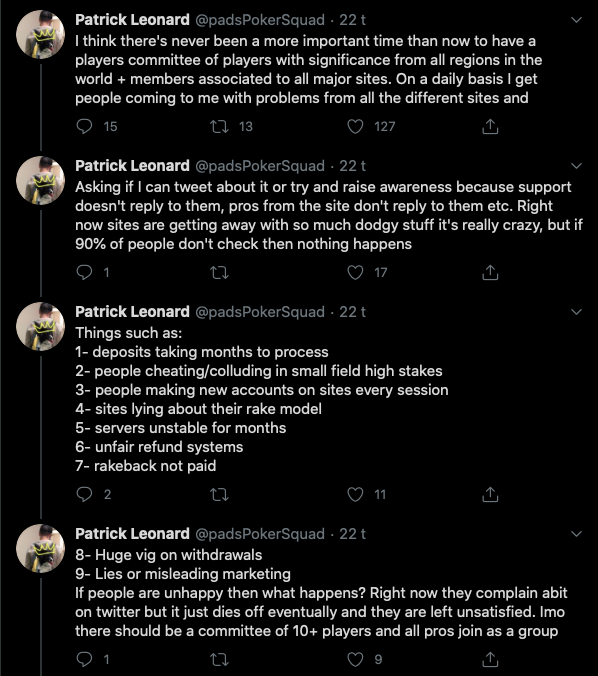Retweet the 'Huge vig on withdrawals' tweet
598x676 pixels.
(219, 659)
